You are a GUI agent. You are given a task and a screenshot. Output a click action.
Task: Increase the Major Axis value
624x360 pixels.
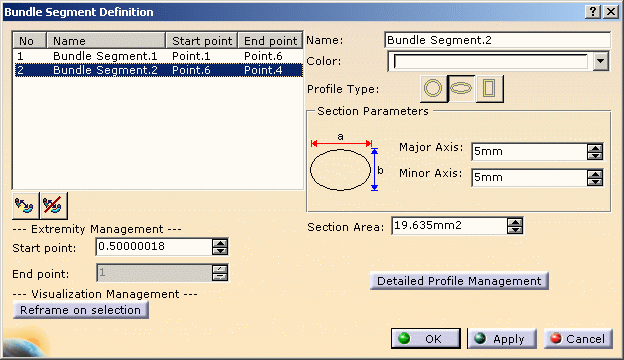click(x=595, y=148)
